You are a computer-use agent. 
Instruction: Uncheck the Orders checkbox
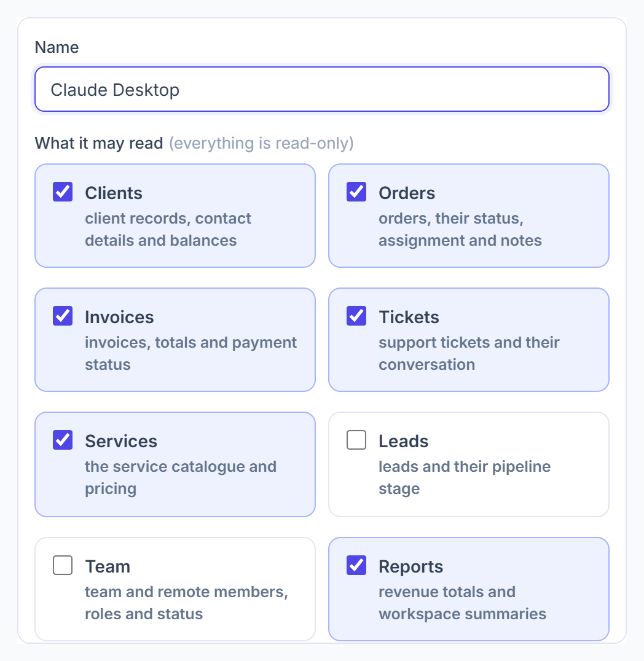tap(356, 192)
